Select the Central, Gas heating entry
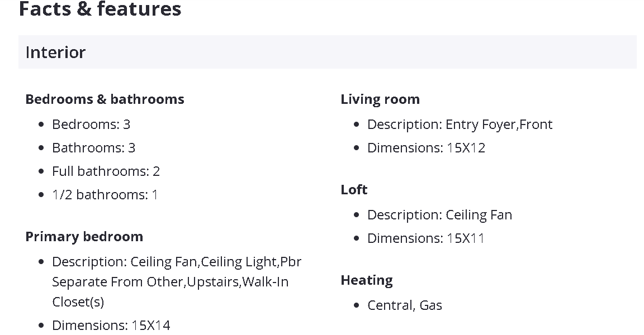This screenshot has width=644, height=335. coord(405,305)
